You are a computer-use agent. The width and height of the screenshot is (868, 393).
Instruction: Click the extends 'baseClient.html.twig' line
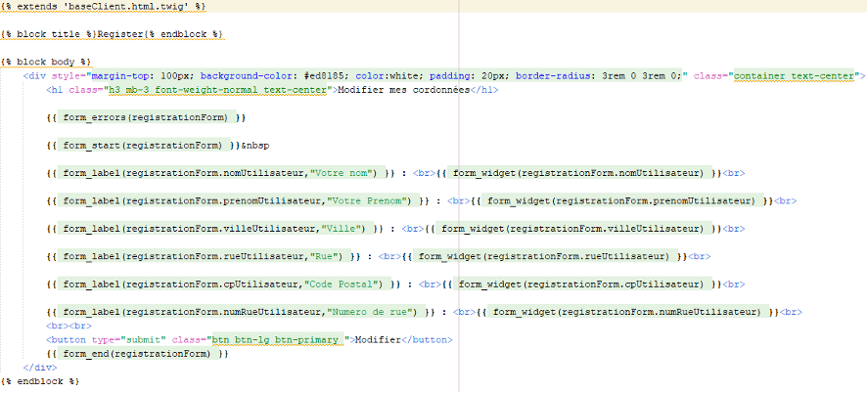103,7
